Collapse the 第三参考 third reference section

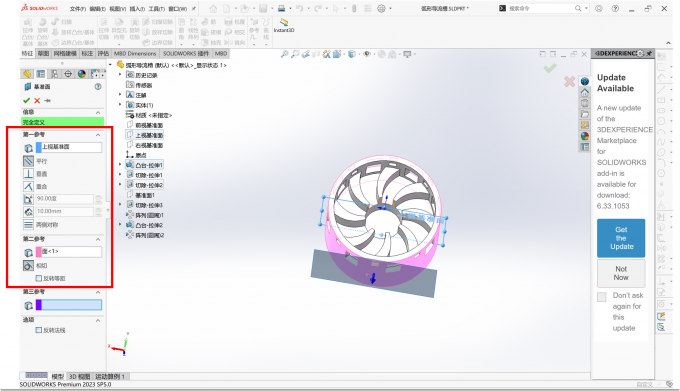coord(98,292)
